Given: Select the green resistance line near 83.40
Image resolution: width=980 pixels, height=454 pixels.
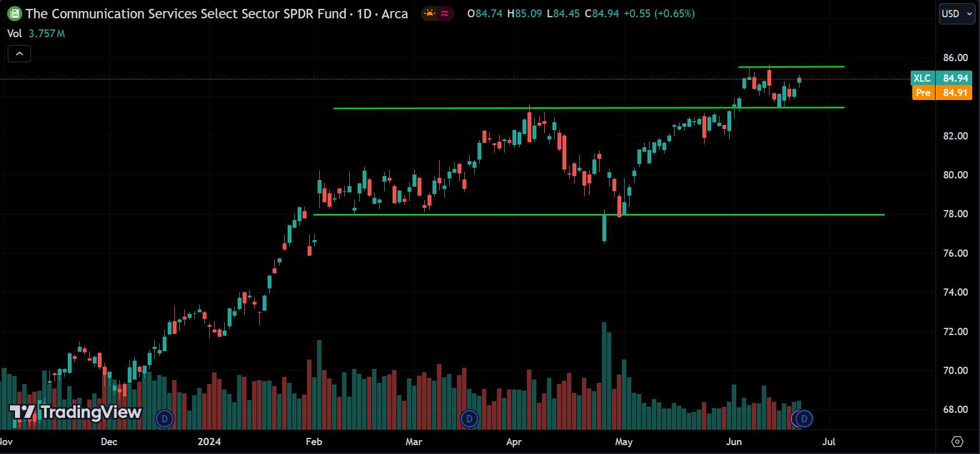Looking at the screenshot, I should click(589, 108).
